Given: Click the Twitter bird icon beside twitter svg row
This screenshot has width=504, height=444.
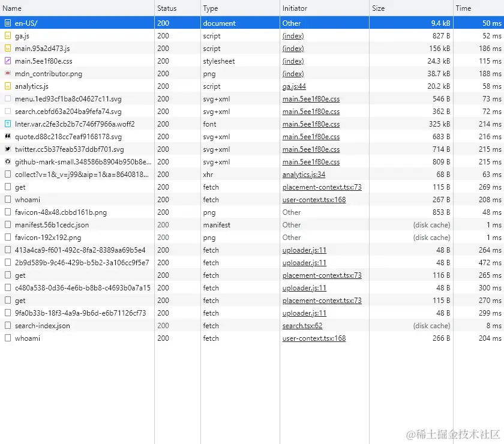Looking at the screenshot, I should [8, 149].
